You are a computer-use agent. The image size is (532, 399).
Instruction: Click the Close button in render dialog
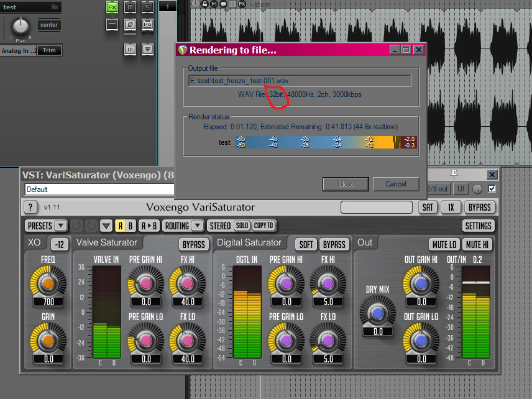click(346, 184)
